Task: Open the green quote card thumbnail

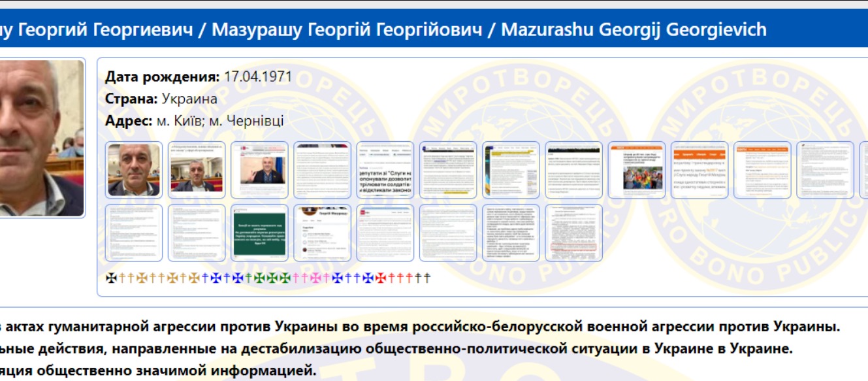Action: point(259,233)
